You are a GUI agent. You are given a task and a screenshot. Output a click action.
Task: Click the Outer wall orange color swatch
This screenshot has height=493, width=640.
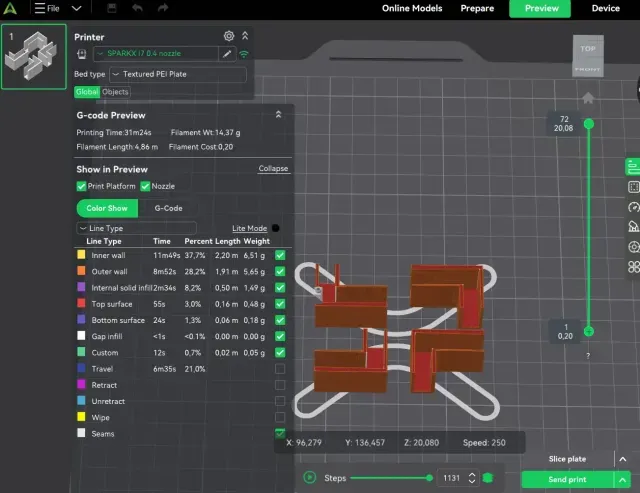(x=81, y=271)
